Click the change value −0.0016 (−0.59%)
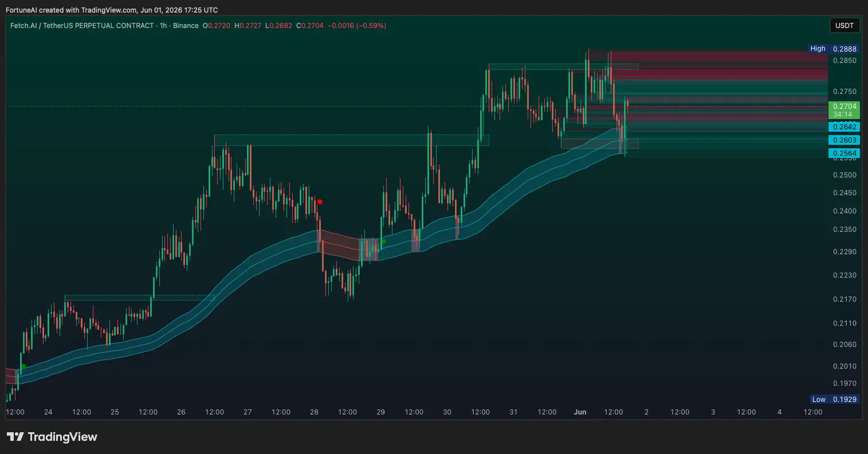 [357, 26]
